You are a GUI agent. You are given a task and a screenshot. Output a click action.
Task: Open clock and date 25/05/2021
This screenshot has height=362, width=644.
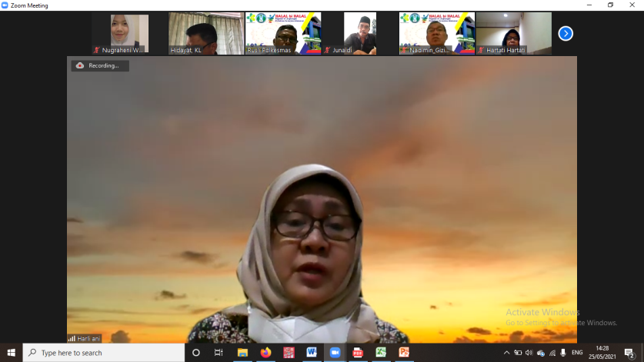(x=602, y=353)
